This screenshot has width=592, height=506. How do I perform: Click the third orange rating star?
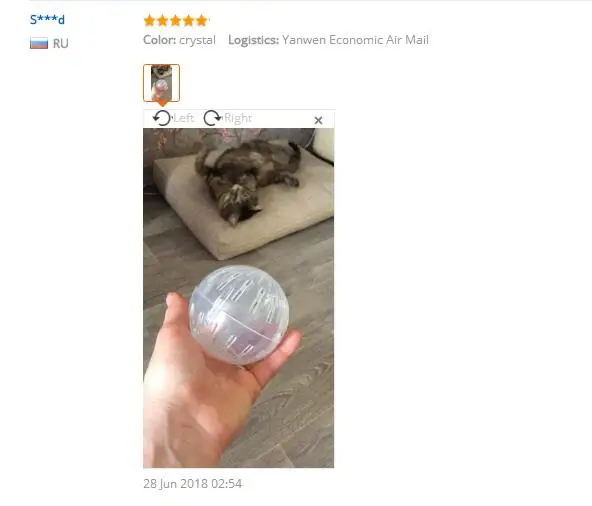click(176, 20)
